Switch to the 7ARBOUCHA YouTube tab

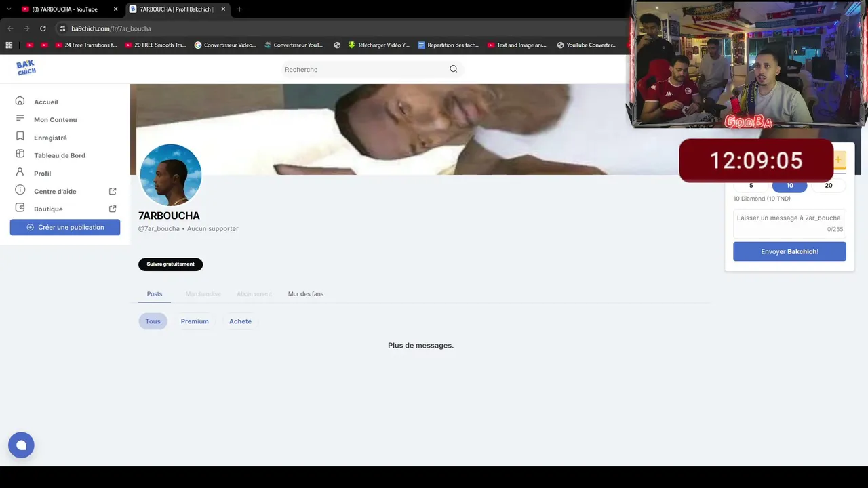(x=68, y=9)
